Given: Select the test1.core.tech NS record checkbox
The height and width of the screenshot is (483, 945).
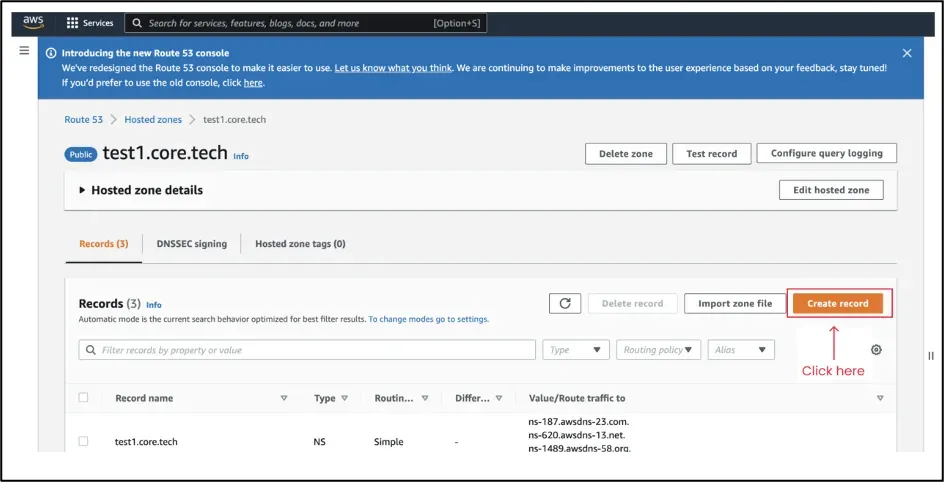Looking at the screenshot, I should 83,441.
